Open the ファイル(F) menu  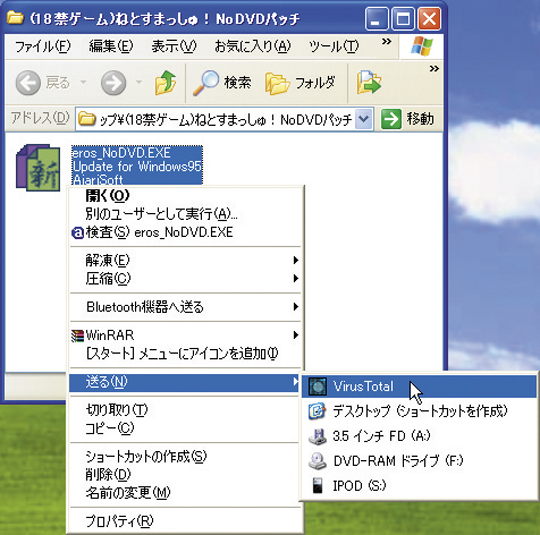click(x=43, y=46)
